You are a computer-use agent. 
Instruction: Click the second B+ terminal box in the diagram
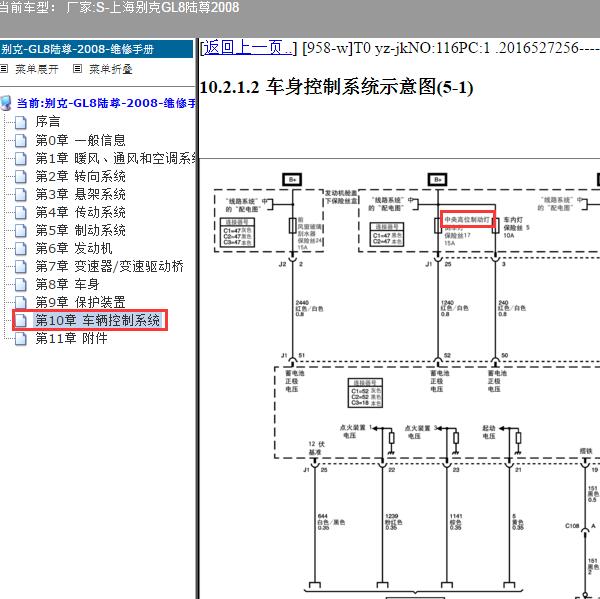[438, 180]
